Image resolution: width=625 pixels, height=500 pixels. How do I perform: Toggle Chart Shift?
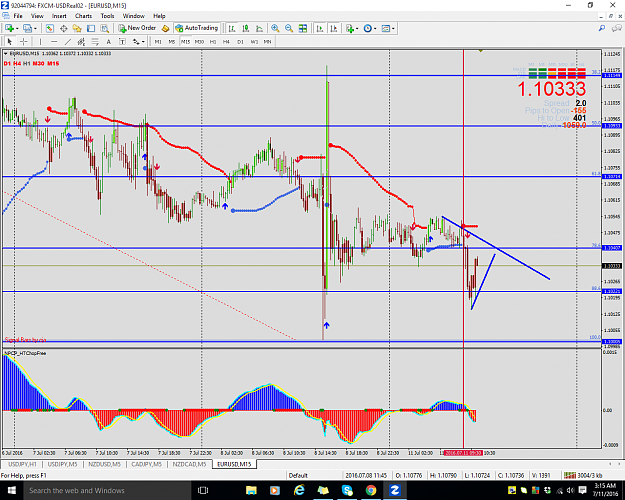pyautogui.click(x=334, y=28)
